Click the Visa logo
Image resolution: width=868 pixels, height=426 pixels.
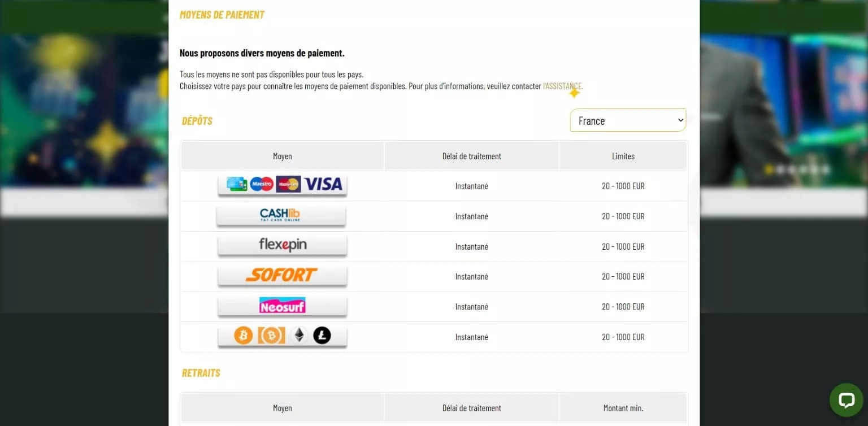tap(323, 184)
